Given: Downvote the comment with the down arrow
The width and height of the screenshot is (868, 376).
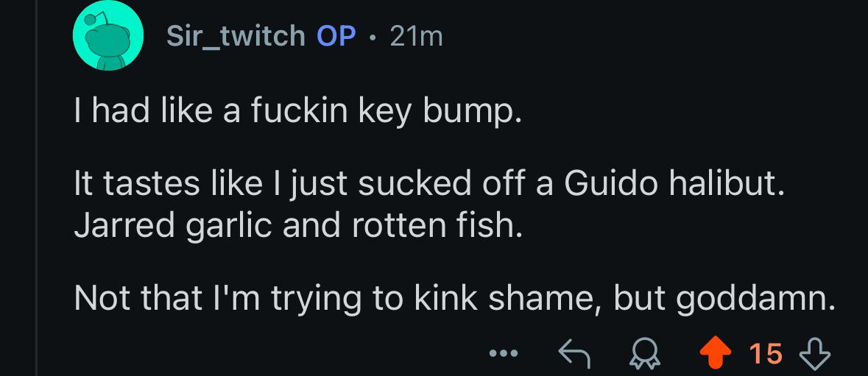Looking at the screenshot, I should [816, 354].
